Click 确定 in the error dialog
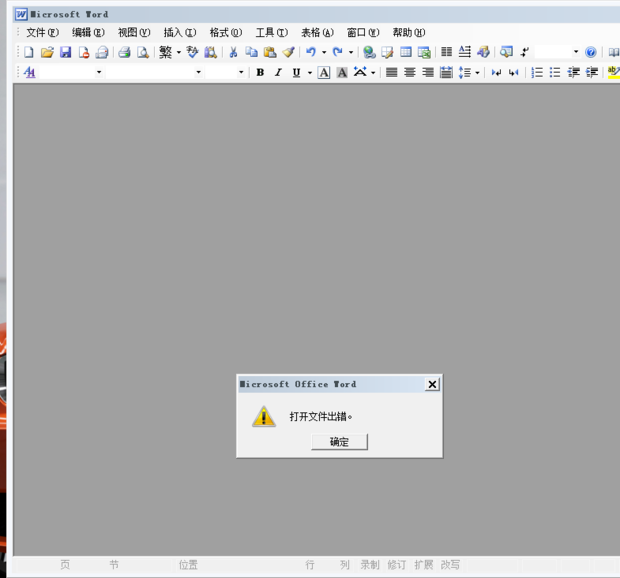Image resolution: width=620 pixels, height=578 pixels. 339,442
